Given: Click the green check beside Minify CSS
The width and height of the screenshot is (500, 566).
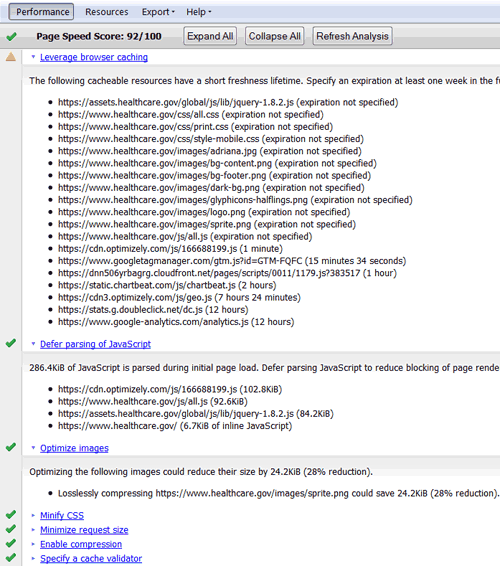Looking at the screenshot, I should pos(11,514).
